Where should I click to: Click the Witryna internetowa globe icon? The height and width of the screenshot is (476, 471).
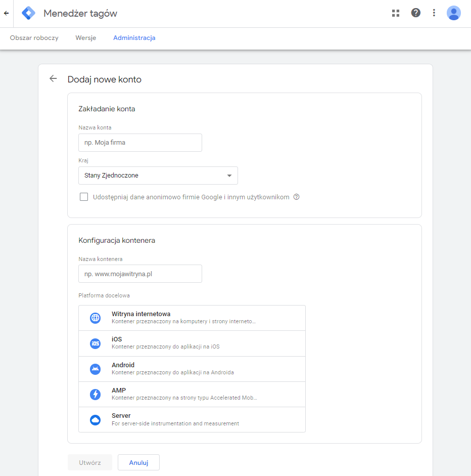[95, 318]
